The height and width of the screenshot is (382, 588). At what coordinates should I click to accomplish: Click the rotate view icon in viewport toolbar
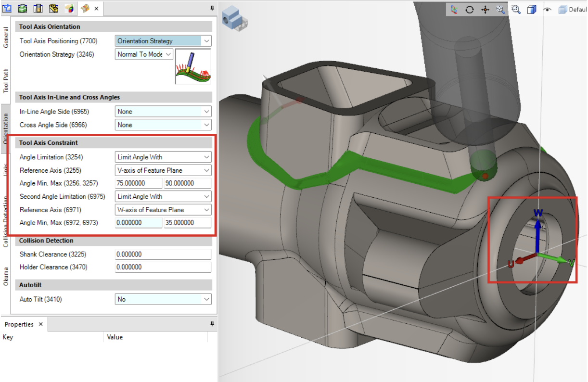[x=469, y=9]
